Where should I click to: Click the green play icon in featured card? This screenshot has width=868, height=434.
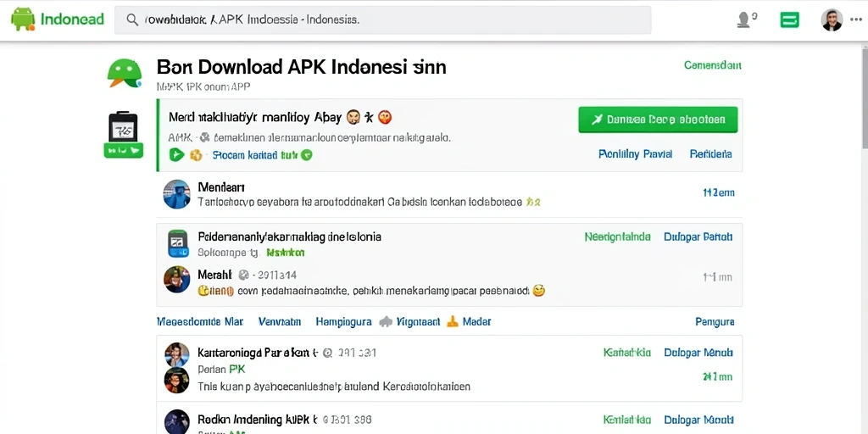point(176,155)
